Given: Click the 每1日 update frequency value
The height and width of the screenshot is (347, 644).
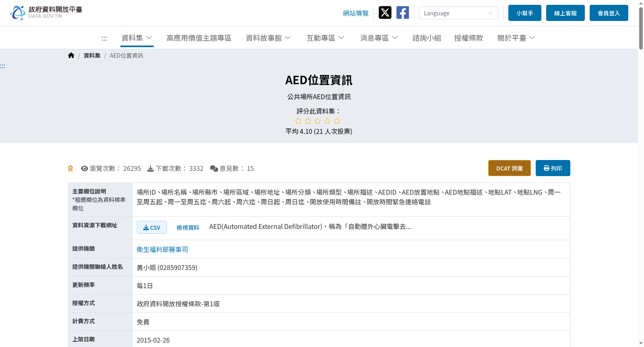Looking at the screenshot, I should (145, 286).
